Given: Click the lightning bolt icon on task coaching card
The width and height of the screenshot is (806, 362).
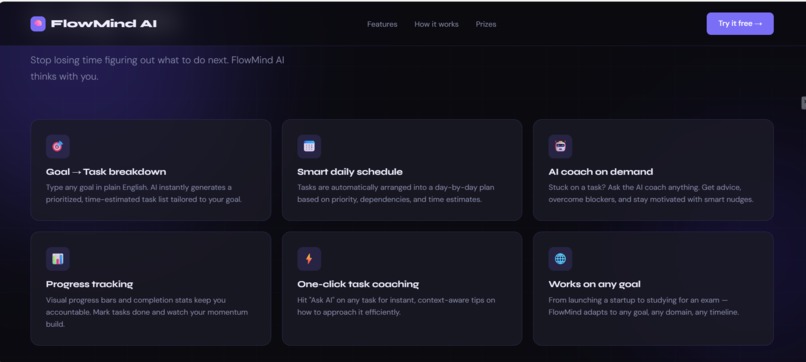Looking at the screenshot, I should click(309, 259).
